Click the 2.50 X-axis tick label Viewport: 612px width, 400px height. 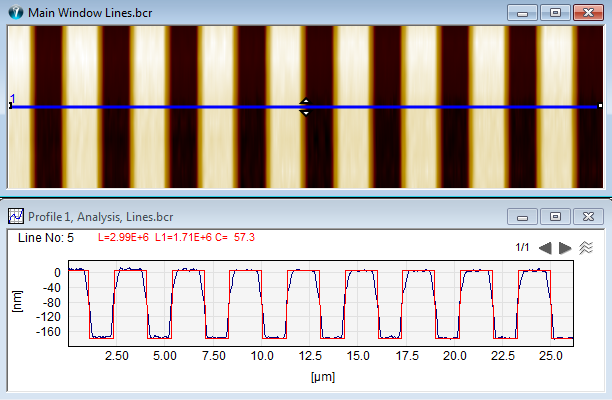pyautogui.click(x=117, y=356)
